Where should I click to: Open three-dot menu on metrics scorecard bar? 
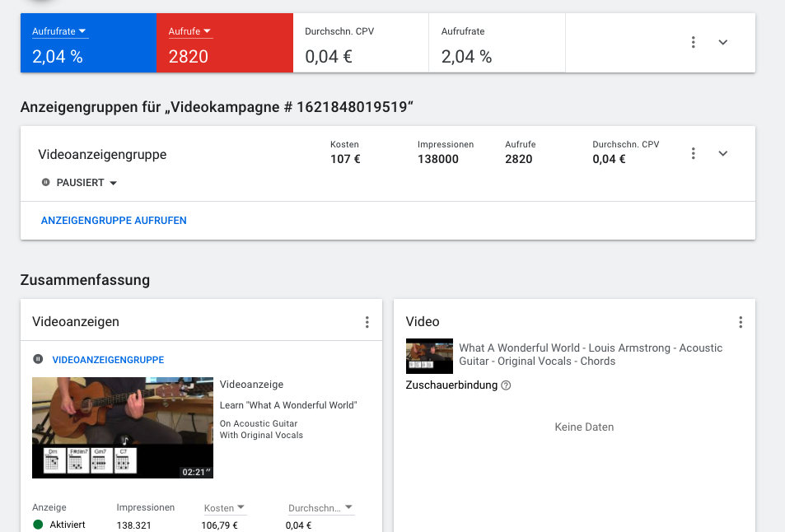694,42
